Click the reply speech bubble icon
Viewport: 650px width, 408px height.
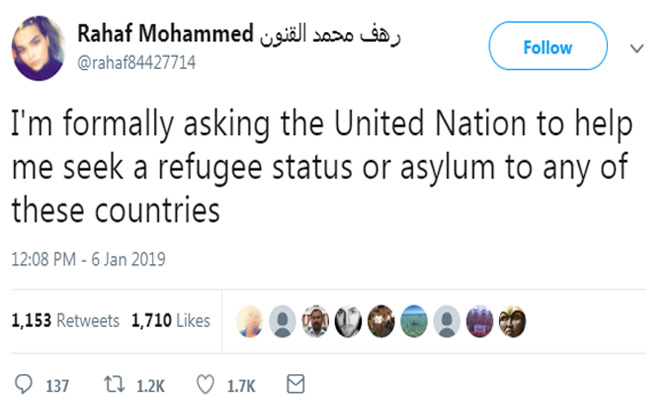pos(26,384)
